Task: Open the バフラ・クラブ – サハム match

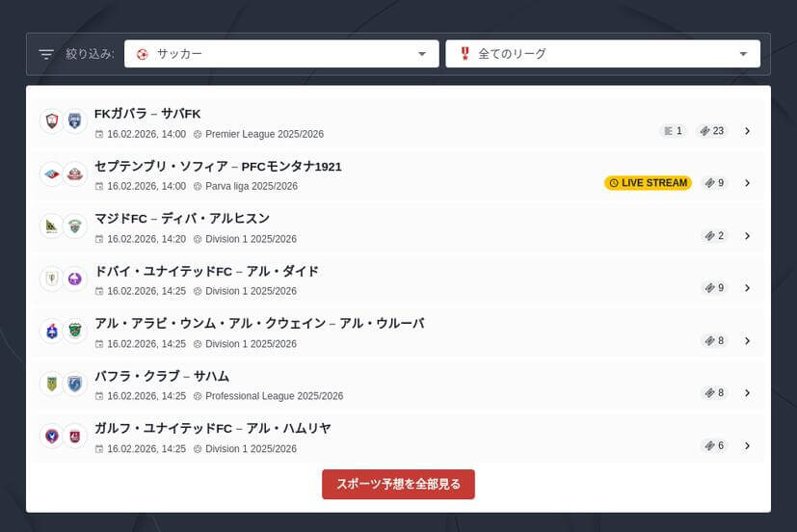Action: point(162,376)
